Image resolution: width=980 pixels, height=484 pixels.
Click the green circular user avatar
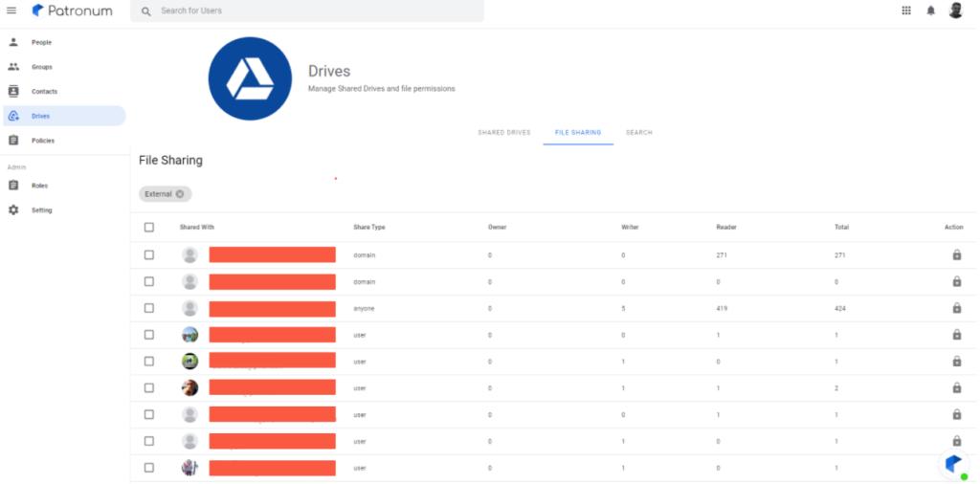pyautogui.click(x=190, y=362)
